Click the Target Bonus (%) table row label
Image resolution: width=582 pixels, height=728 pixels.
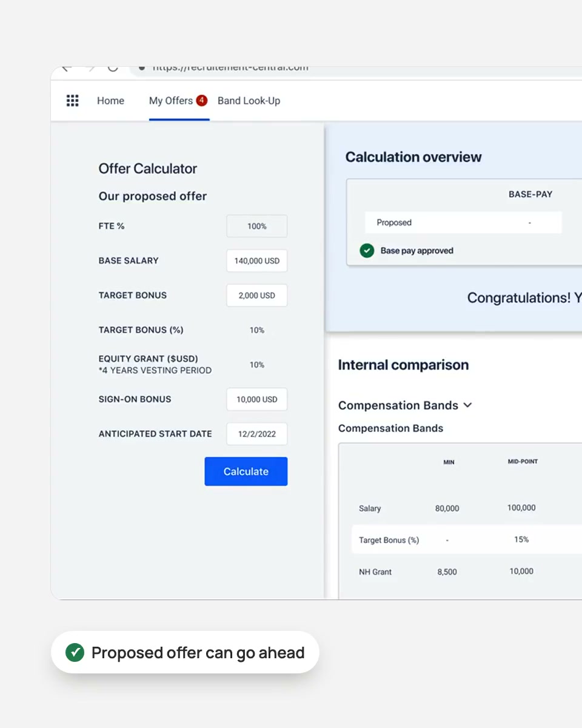[x=389, y=540]
